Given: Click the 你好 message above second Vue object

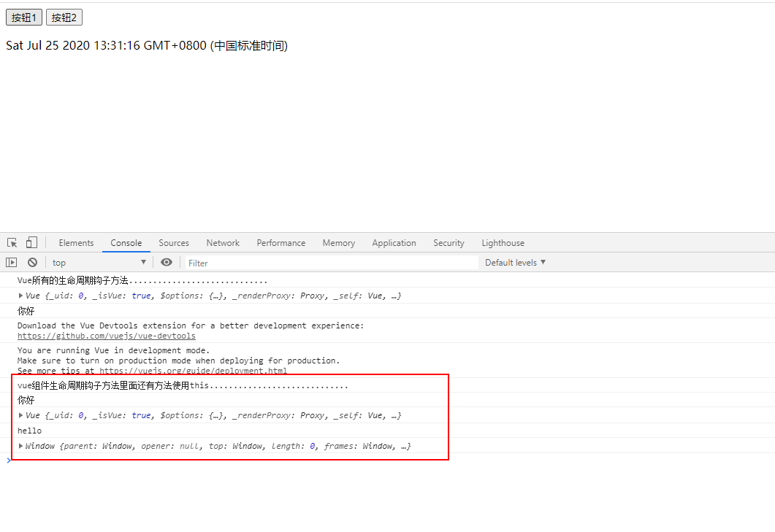Looking at the screenshot, I should point(26,400).
